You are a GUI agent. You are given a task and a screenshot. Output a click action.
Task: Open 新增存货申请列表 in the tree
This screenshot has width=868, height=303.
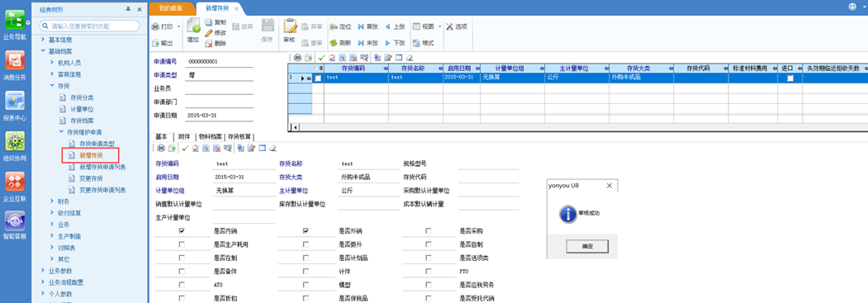[x=102, y=167]
